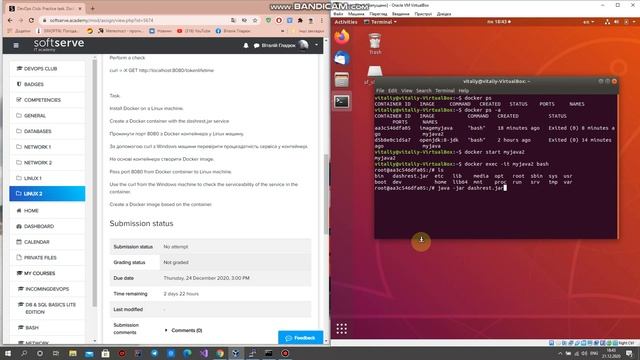Screen dimensions: 640x360
Task: Open the Ubuntu system power menu arrow
Action: click(x=634, y=22)
